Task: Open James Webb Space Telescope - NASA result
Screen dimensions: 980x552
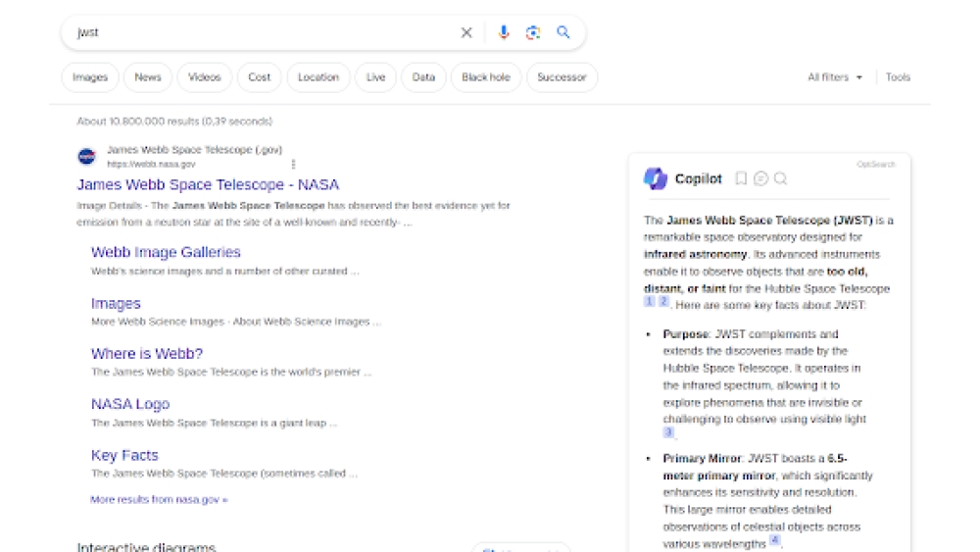Action: [x=208, y=185]
